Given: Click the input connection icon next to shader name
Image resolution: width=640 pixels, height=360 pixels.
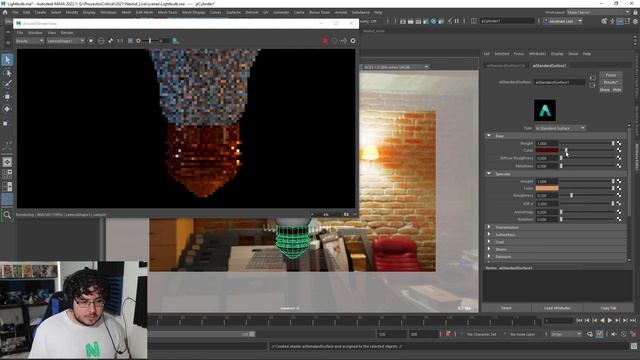Looking at the screenshot, I should coord(592,78).
